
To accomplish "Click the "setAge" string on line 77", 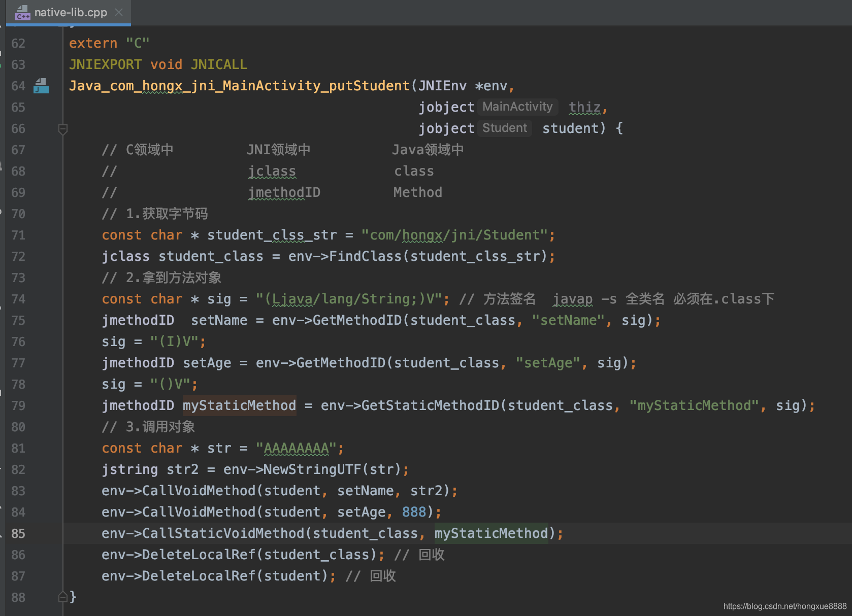I will coord(548,363).
